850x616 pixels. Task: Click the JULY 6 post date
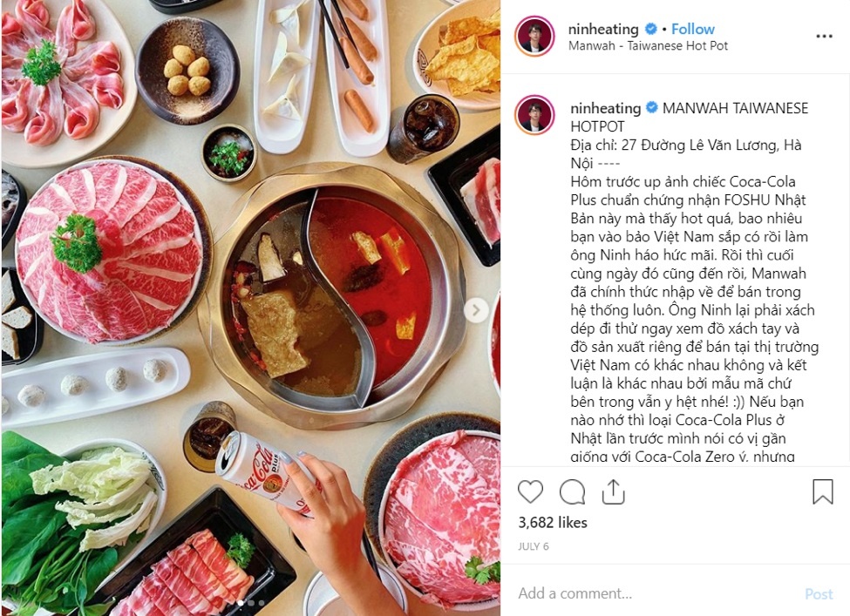tap(534, 546)
